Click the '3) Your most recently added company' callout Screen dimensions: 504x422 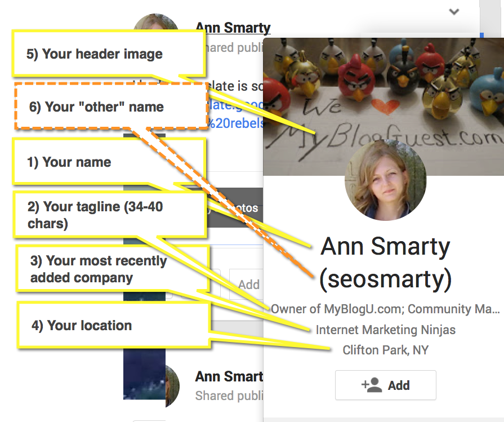[111, 269]
